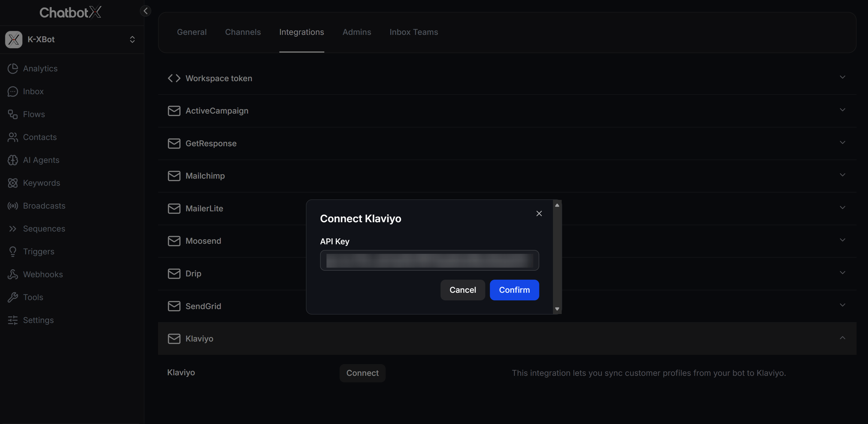The height and width of the screenshot is (424, 868).
Task: Click the GetResponse envelope icon
Action: [x=174, y=144]
